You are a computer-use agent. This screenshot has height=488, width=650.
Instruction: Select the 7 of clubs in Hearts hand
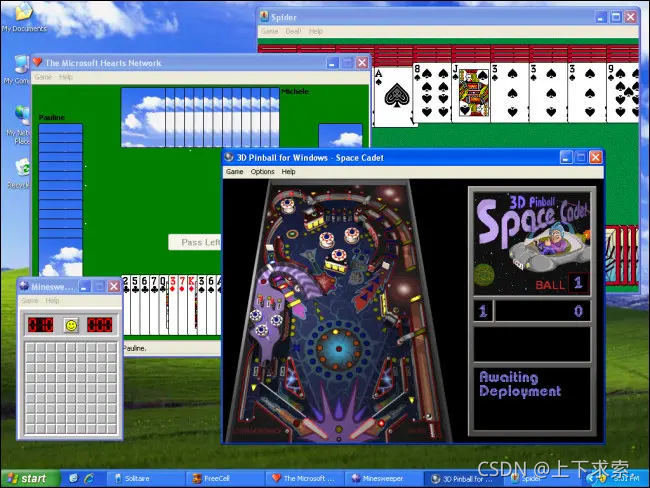pos(154,305)
